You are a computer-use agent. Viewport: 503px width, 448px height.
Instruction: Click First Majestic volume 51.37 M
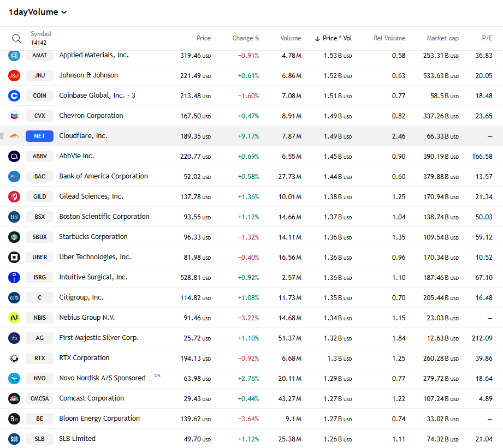click(x=289, y=338)
